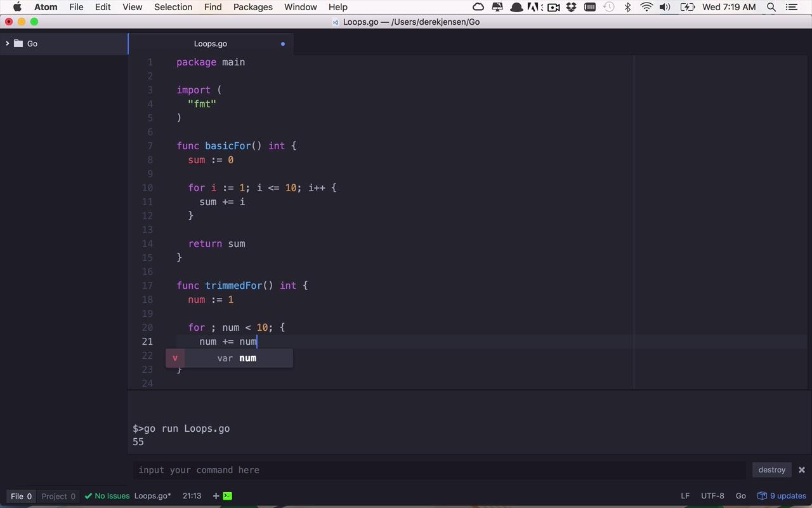Image resolution: width=812 pixels, height=508 pixels.
Task: Click line number 7 in the gutter
Action: [x=150, y=146]
